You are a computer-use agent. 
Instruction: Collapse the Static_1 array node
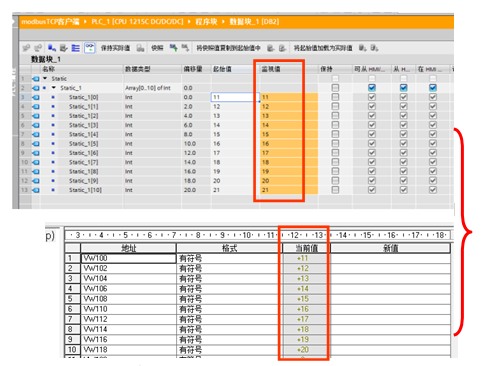tap(54, 88)
